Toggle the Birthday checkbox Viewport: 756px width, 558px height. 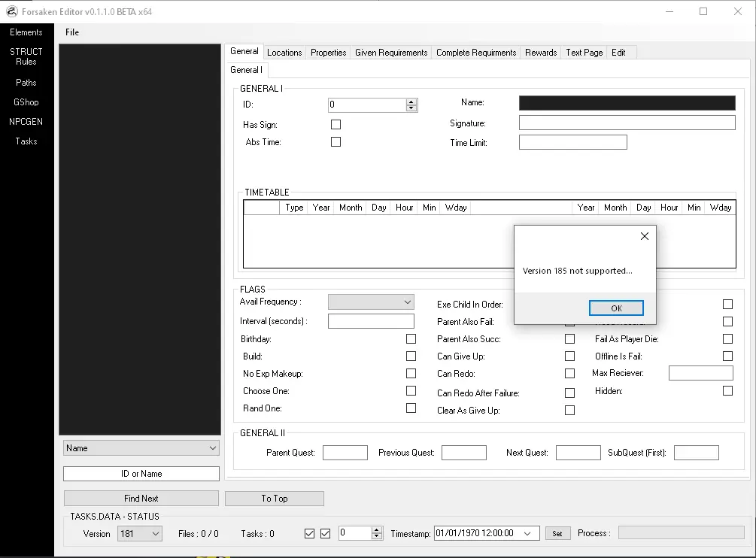coord(411,338)
